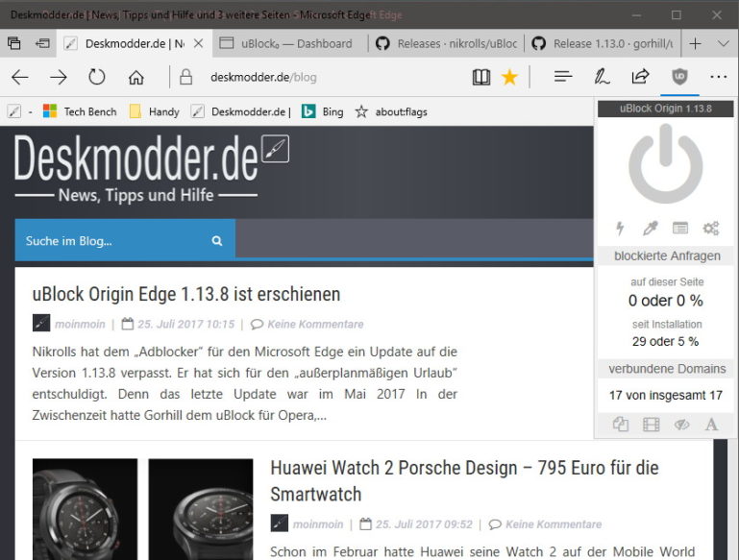
Task: Go to home page button
Action: (136, 77)
